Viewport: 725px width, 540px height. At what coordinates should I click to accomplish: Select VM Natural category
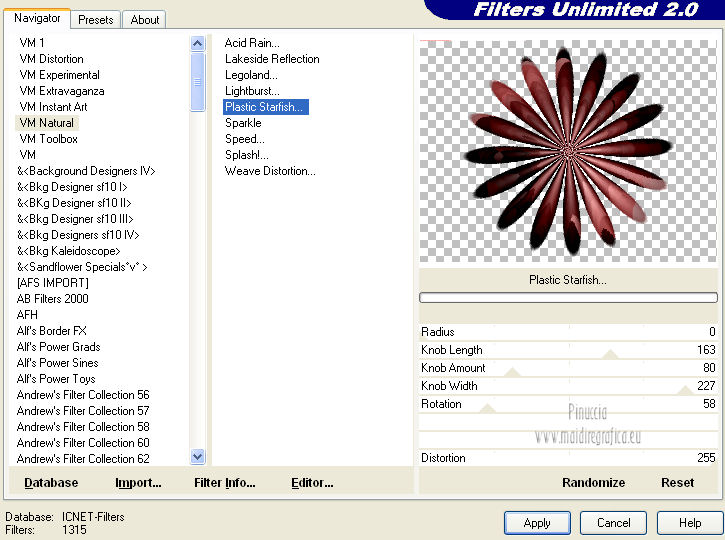pyautogui.click(x=46, y=123)
